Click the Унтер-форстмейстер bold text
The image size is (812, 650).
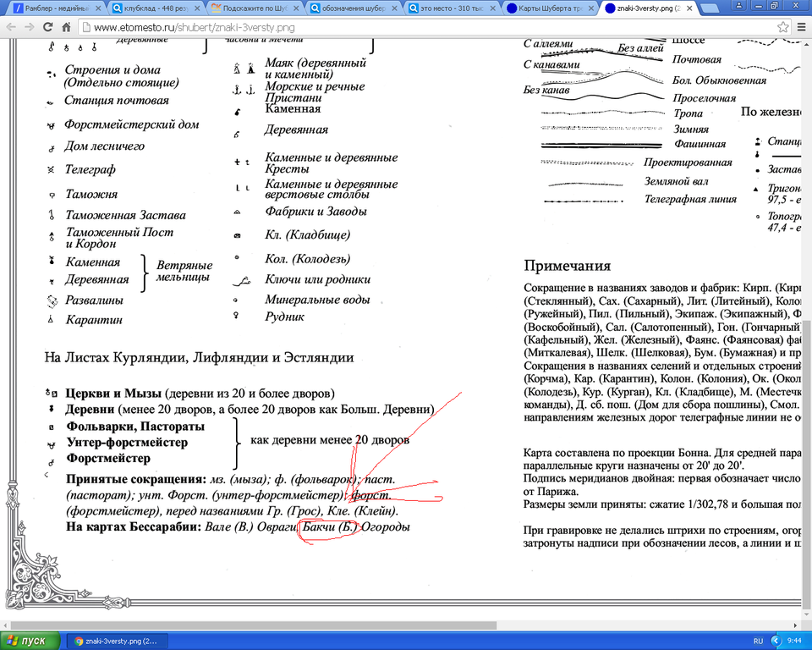[x=127, y=442]
